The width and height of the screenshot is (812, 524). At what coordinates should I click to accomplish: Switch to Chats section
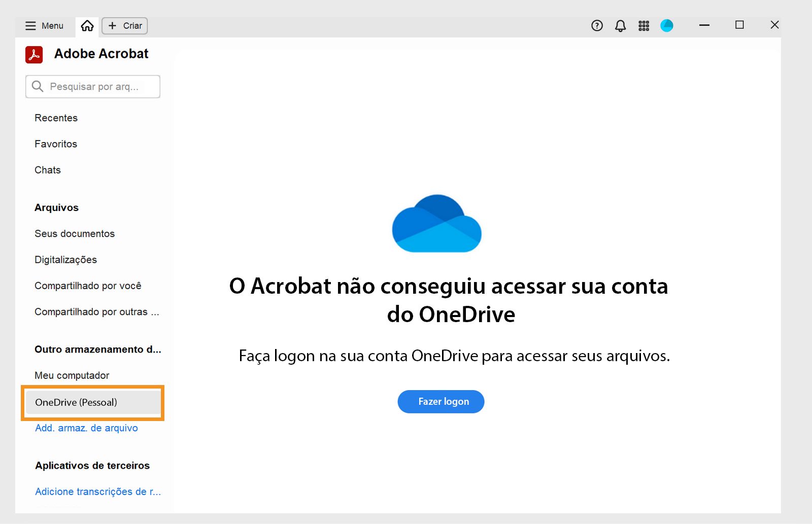tap(47, 170)
